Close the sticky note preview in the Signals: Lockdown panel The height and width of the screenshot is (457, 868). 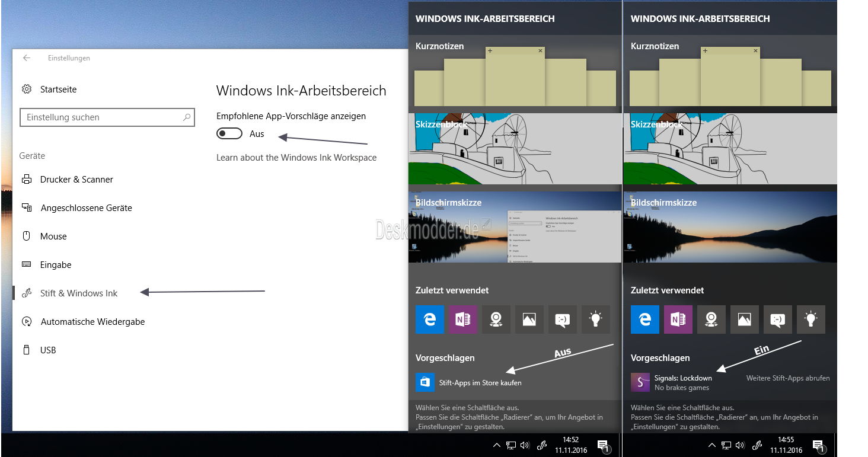[x=755, y=51]
